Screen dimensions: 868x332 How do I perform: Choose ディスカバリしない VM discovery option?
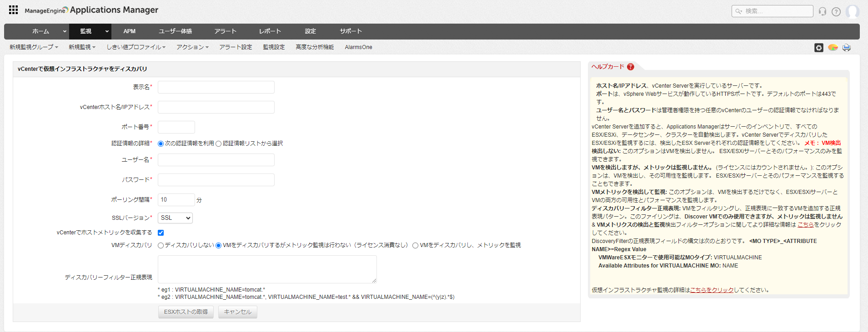pos(161,245)
